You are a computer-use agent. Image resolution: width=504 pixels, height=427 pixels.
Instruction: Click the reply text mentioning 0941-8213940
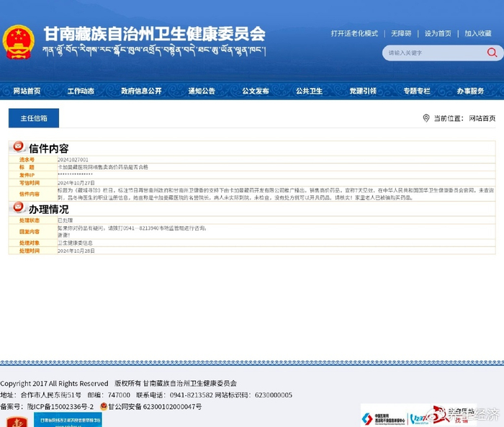click(132, 228)
